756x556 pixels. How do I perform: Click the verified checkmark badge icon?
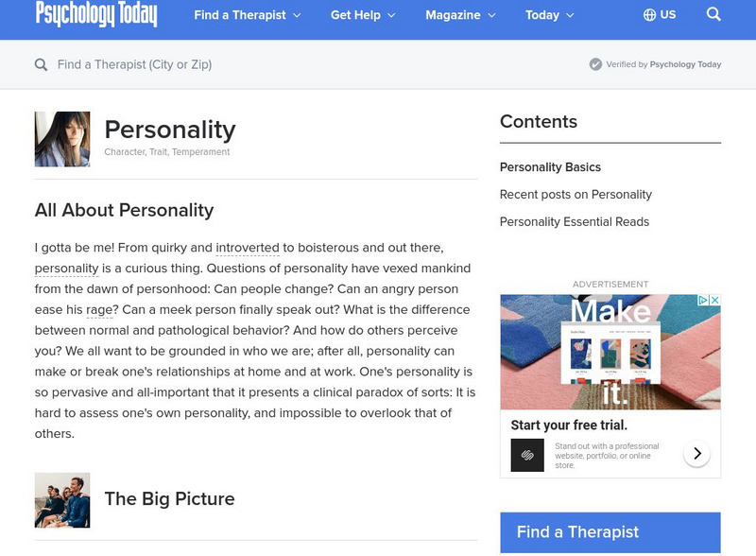click(x=595, y=64)
